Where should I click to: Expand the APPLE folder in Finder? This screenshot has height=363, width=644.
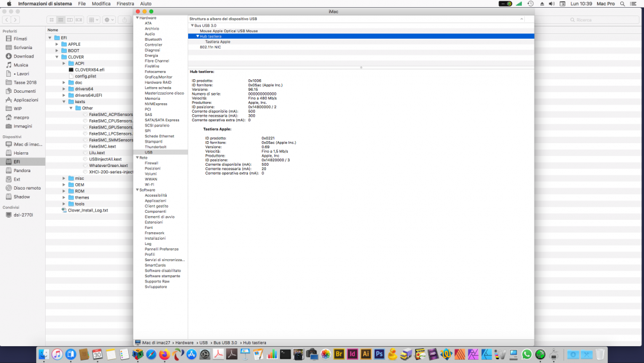tap(57, 44)
